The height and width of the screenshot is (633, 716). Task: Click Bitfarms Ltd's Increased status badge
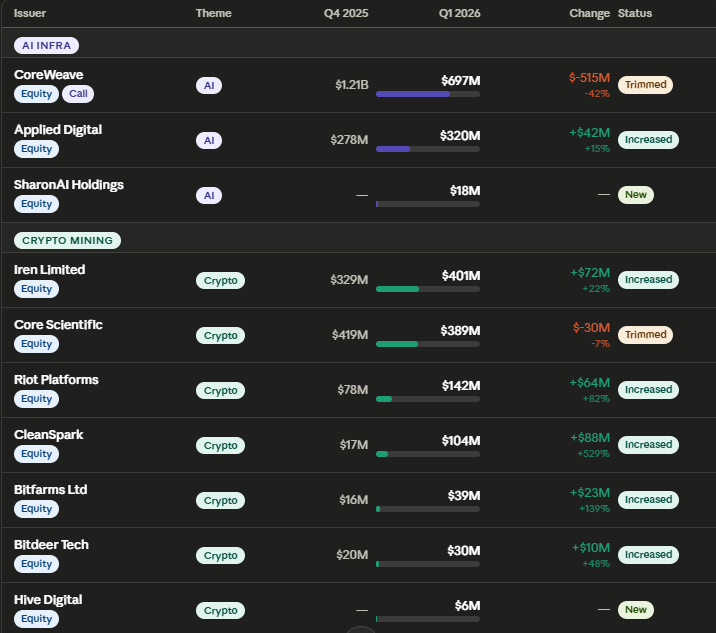click(648, 500)
